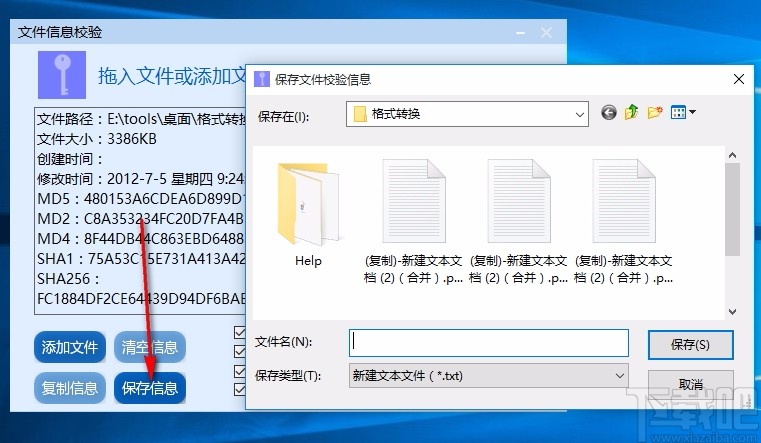The width and height of the screenshot is (761, 443).
Task: Click the MD4 hash line
Action: (x=141, y=239)
